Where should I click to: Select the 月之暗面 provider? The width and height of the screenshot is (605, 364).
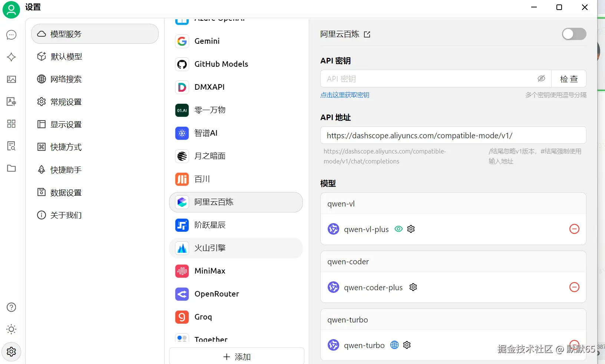[236, 156]
